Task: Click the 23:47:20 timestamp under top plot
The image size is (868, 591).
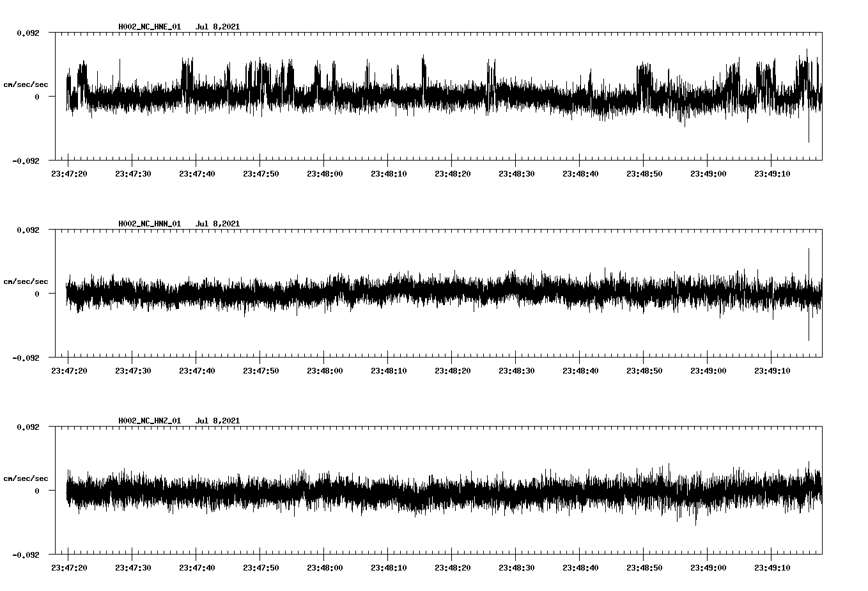Action: [x=70, y=172]
